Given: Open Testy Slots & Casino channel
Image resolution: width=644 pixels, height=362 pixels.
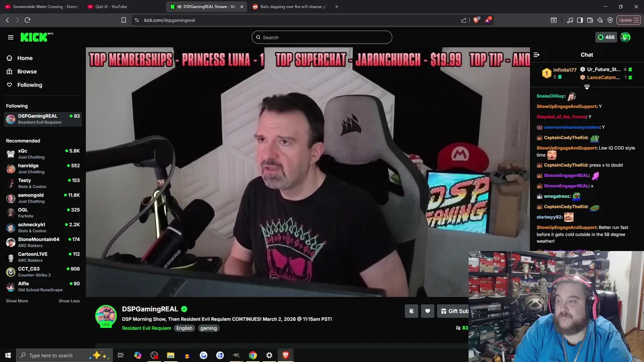Looking at the screenshot, I should click(x=43, y=183).
